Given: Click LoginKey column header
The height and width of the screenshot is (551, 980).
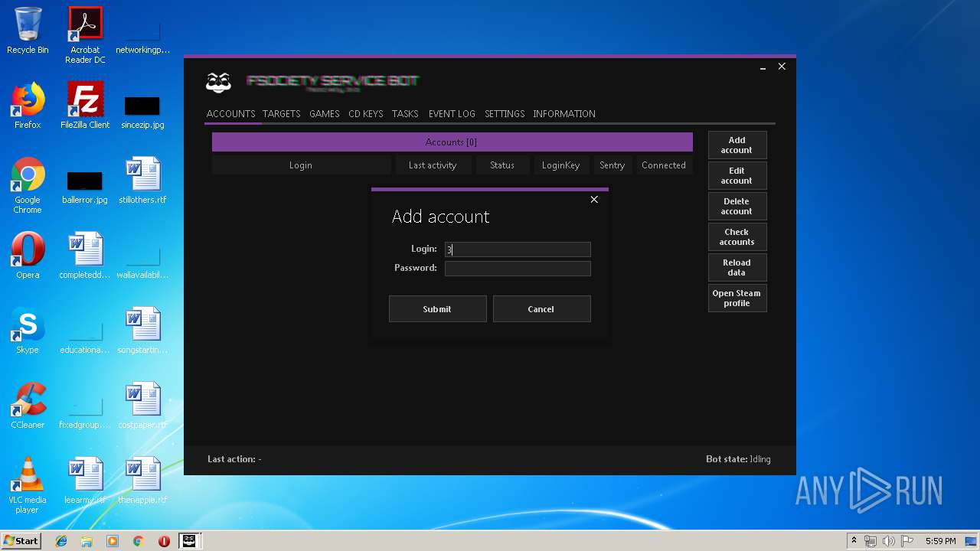Looking at the screenshot, I should (561, 165).
